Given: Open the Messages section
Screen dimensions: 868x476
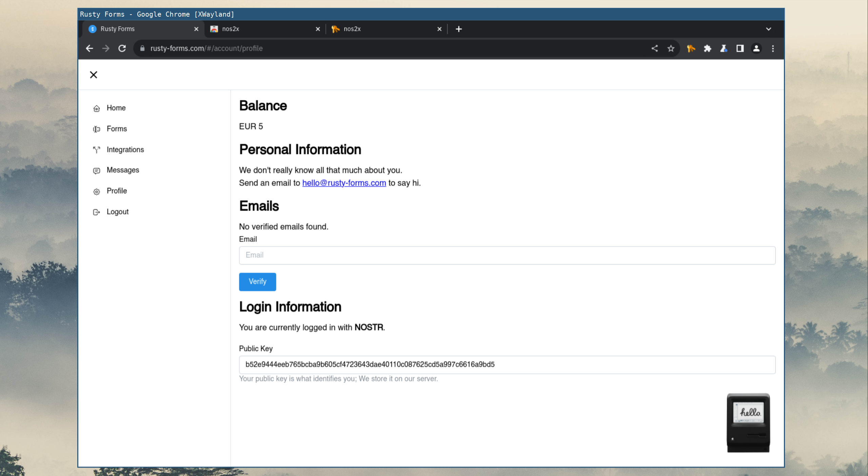Looking at the screenshot, I should 123,170.
